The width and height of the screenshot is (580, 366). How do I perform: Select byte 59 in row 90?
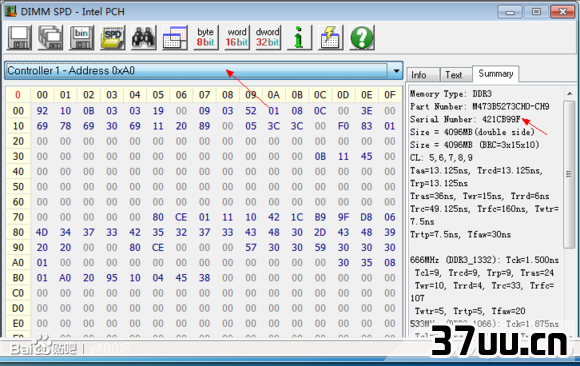[320, 248]
